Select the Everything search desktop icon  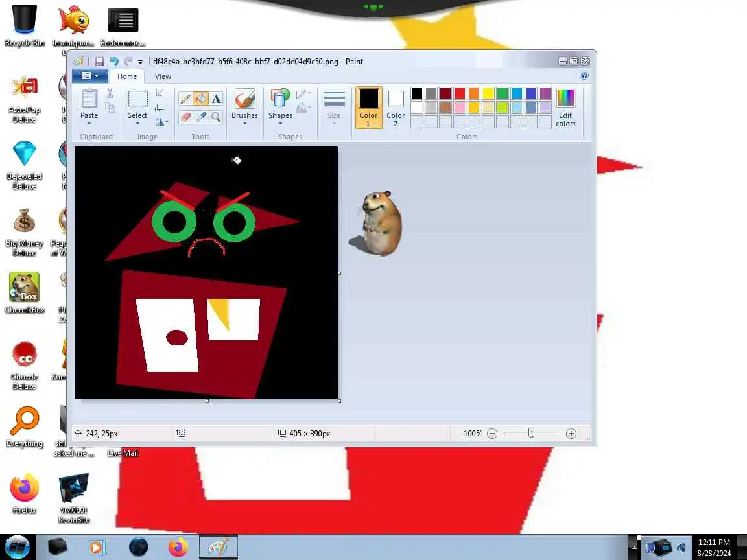[24, 426]
